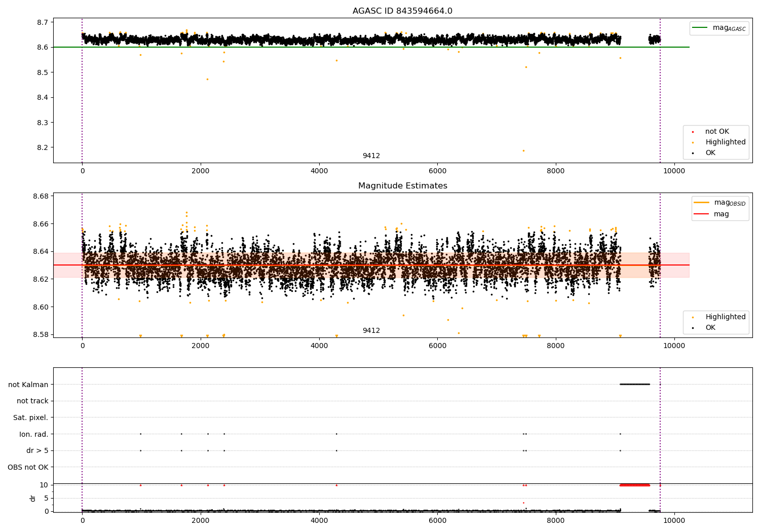Click the black 'not Kalman' flagged marker segment
The image size is (760, 532).
[x=635, y=384]
